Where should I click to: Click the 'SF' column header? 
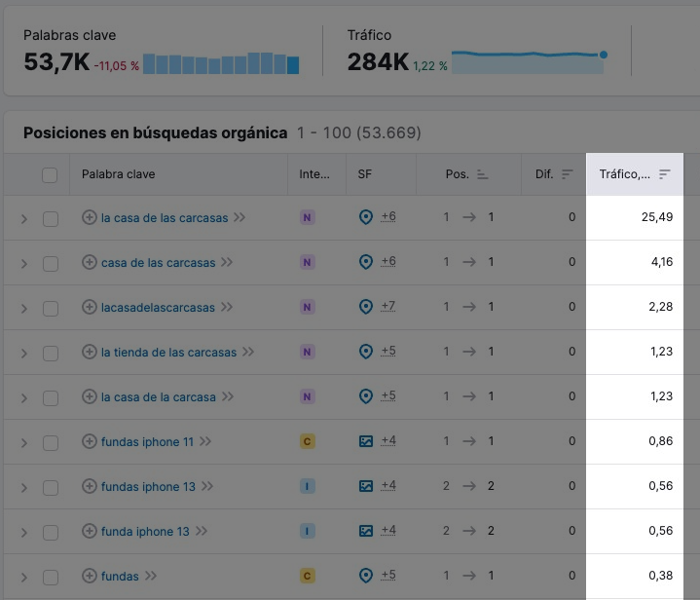pyautogui.click(x=365, y=174)
